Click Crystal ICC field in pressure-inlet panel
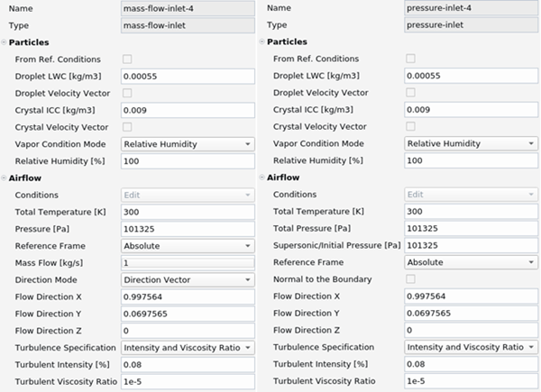Image resolution: width=541 pixels, height=392 pixels. [x=471, y=110]
